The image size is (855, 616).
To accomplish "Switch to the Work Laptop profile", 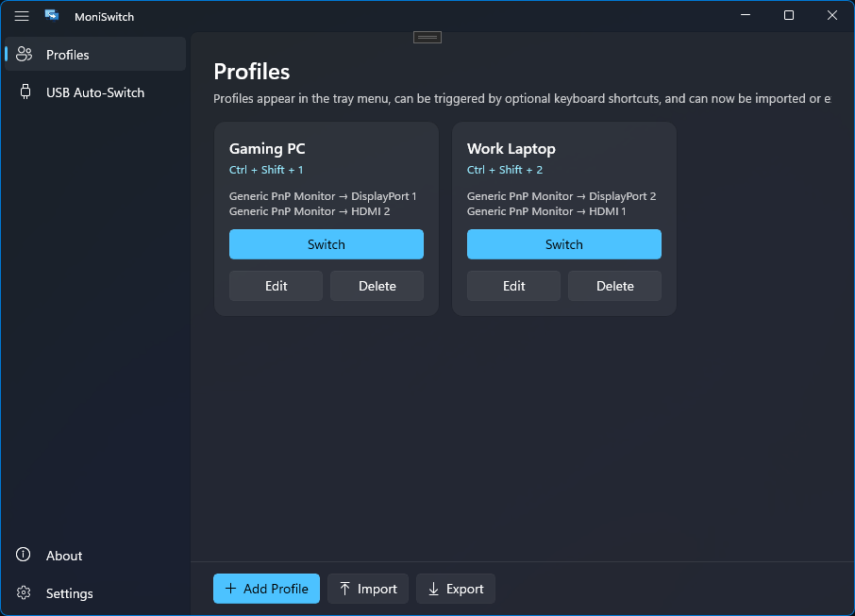I will pyautogui.click(x=563, y=244).
